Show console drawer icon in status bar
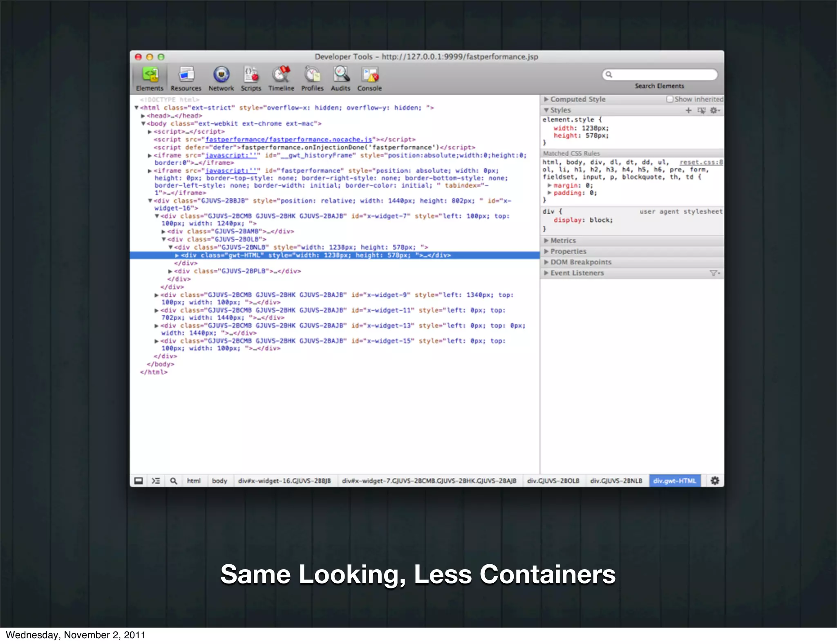The height and width of the screenshot is (644, 837). pos(156,481)
